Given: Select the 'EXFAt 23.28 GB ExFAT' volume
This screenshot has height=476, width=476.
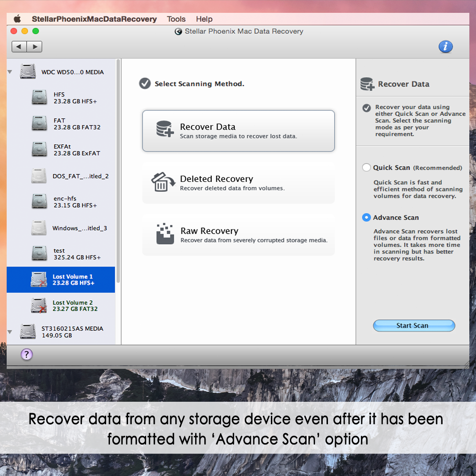Looking at the screenshot, I should point(61,149).
